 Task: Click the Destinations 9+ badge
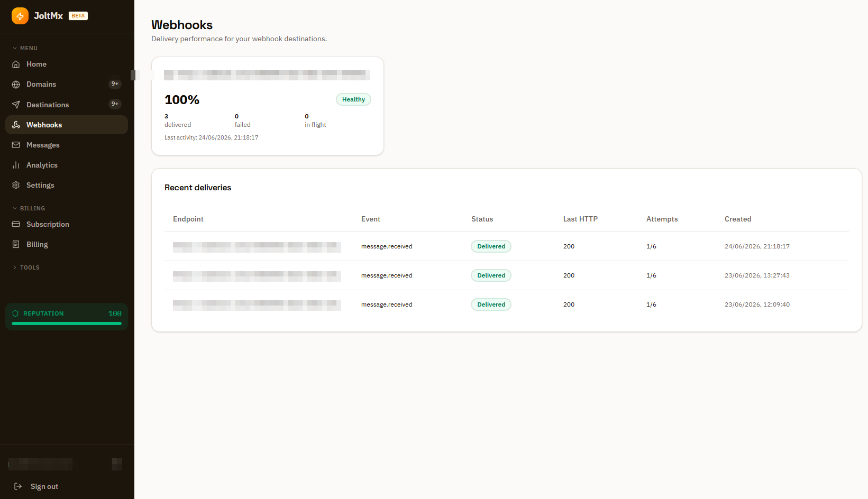[x=115, y=104]
